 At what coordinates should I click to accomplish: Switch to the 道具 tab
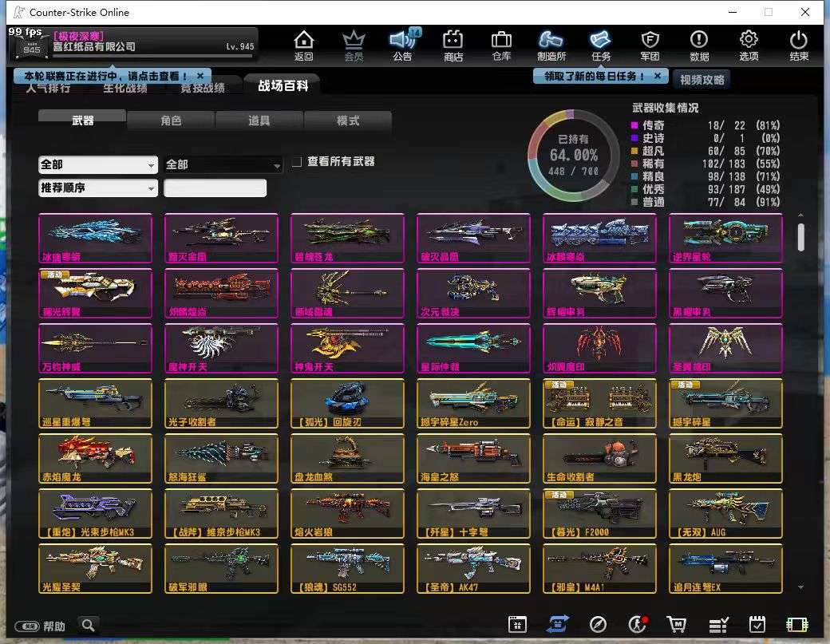[259, 121]
